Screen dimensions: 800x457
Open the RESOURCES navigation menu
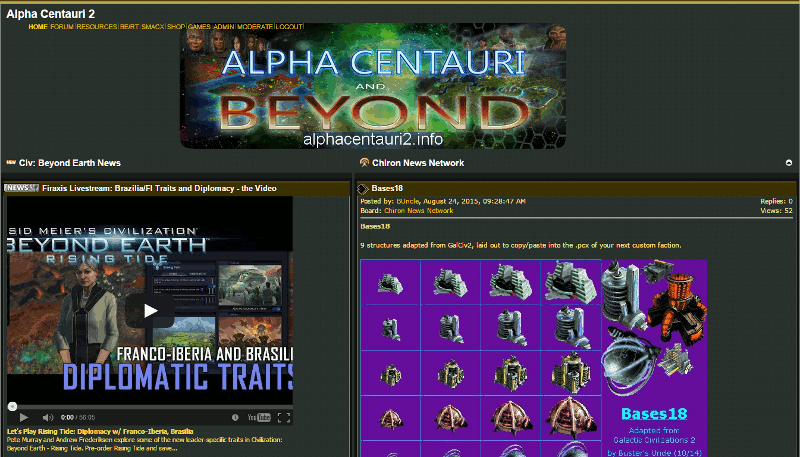coord(97,27)
